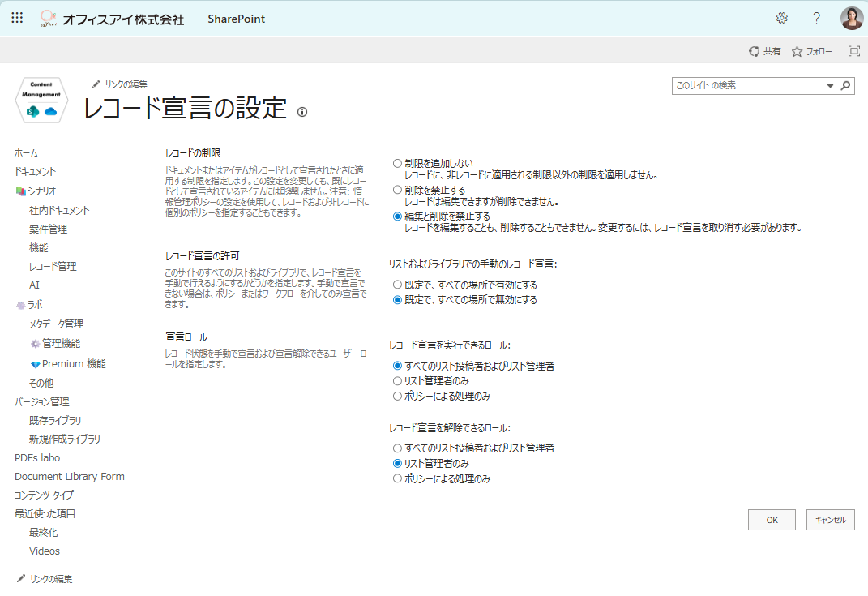Select 削除を禁止する radio option

point(397,190)
